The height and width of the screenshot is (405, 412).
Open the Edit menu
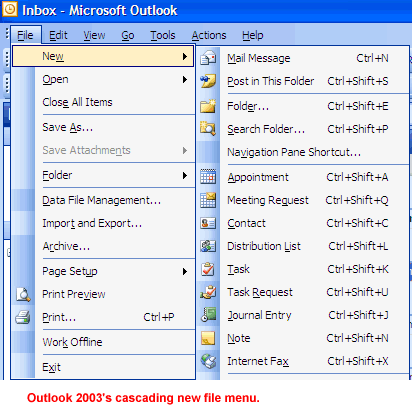58,35
